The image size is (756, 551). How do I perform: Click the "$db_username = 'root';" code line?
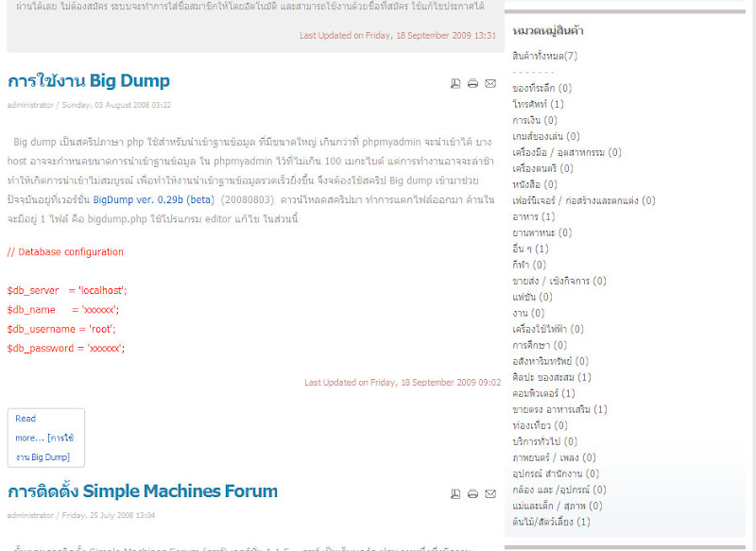[61, 329]
